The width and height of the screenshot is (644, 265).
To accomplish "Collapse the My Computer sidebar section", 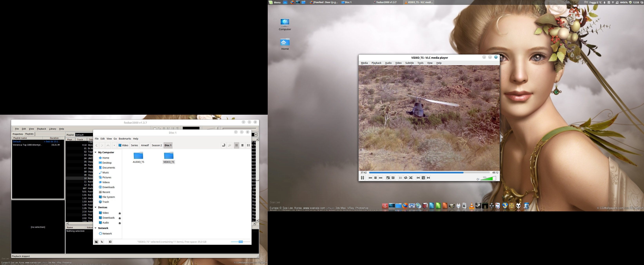I will pyautogui.click(x=95, y=152).
